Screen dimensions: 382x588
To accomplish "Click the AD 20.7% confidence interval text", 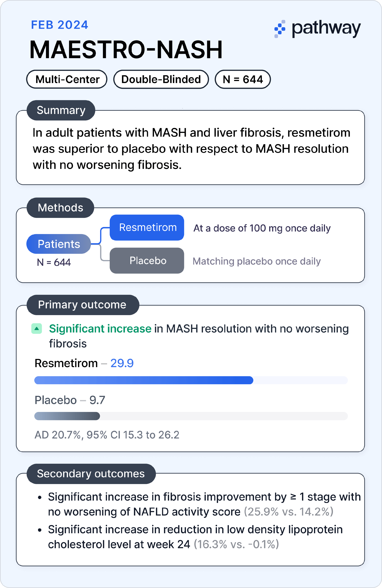I will (107, 435).
